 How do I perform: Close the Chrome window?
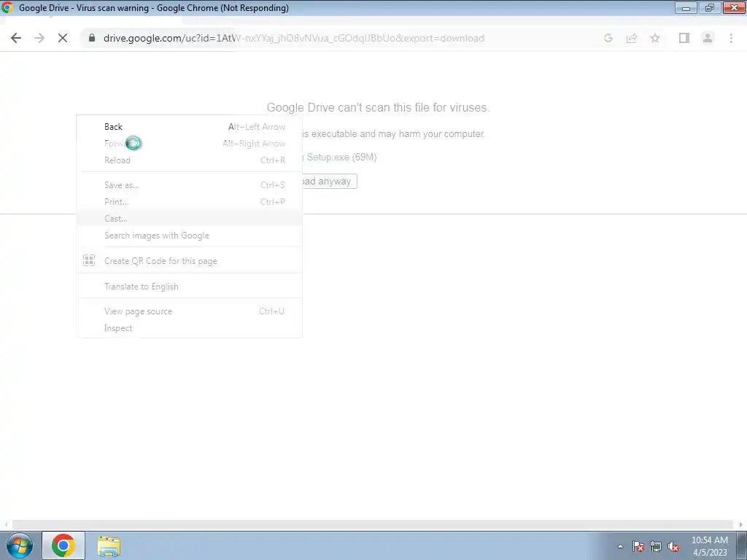734,7
